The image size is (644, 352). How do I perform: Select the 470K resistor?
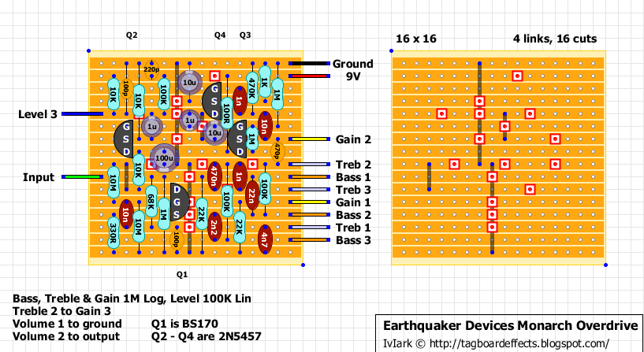click(252, 88)
